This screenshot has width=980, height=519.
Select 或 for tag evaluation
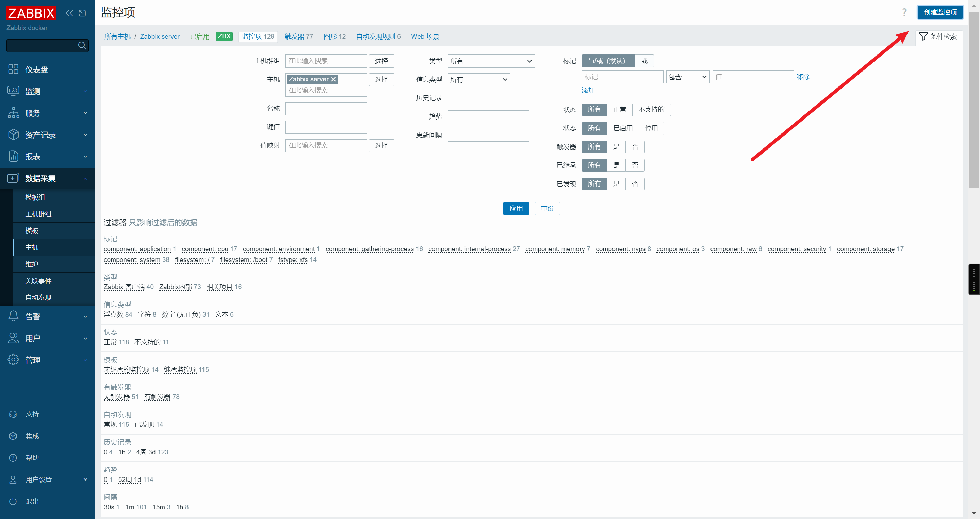point(644,61)
